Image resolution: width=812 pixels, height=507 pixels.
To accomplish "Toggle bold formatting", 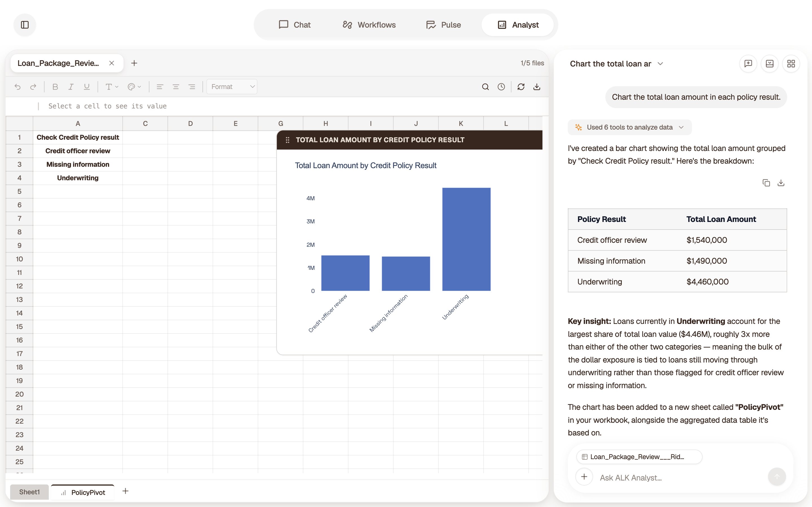I will click(x=55, y=87).
